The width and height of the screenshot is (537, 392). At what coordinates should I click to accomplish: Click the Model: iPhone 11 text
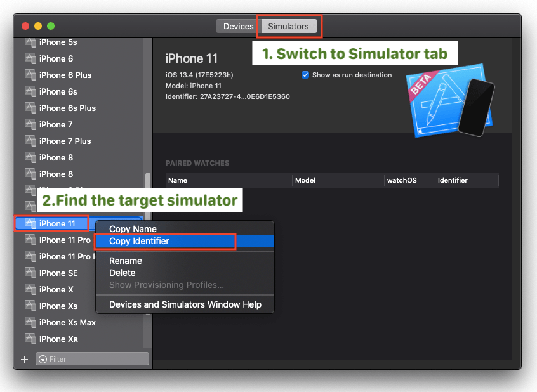194,86
